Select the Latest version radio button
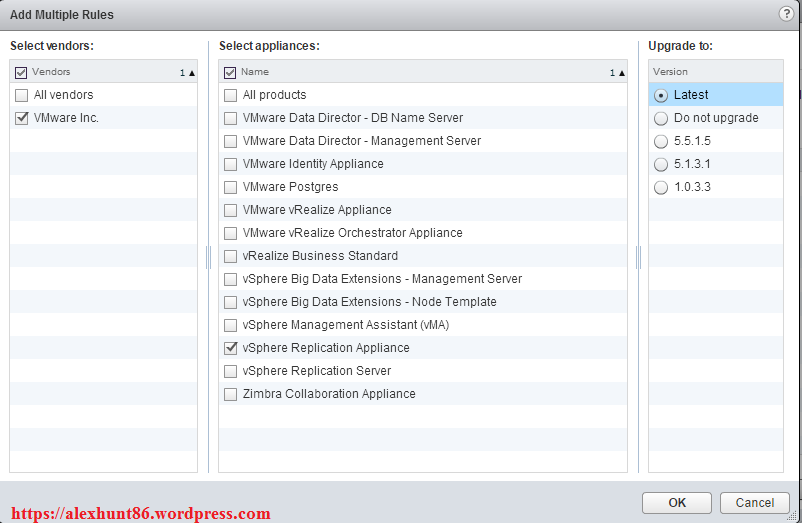This screenshot has height=523, width=802. 661,96
